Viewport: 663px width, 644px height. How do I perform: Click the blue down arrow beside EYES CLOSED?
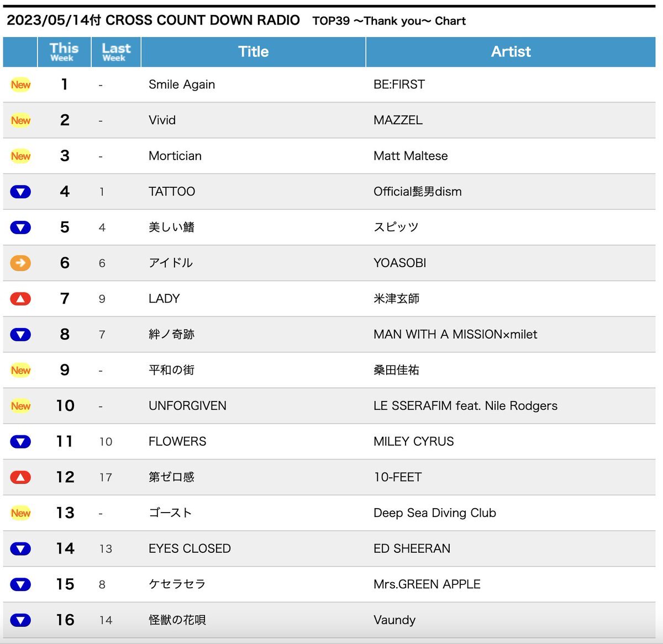click(20, 549)
